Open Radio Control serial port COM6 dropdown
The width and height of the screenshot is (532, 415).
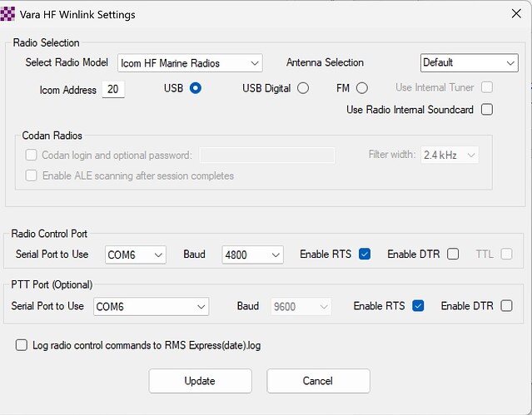135,254
